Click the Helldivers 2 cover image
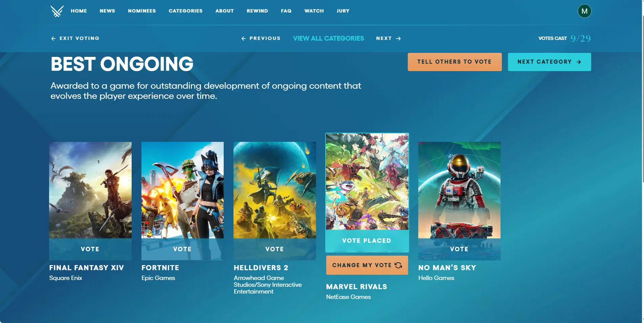644x323 pixels. [x=275, y=190]
